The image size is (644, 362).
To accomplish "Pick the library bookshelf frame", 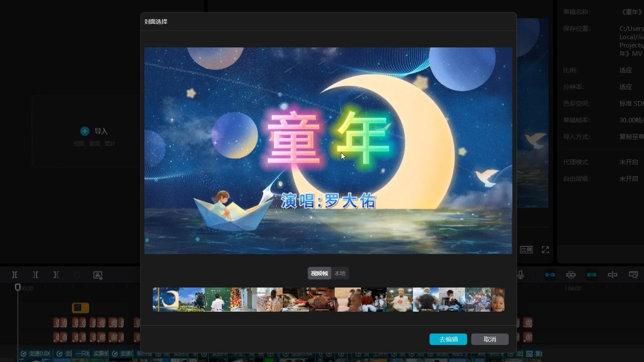I will (270, 300).
